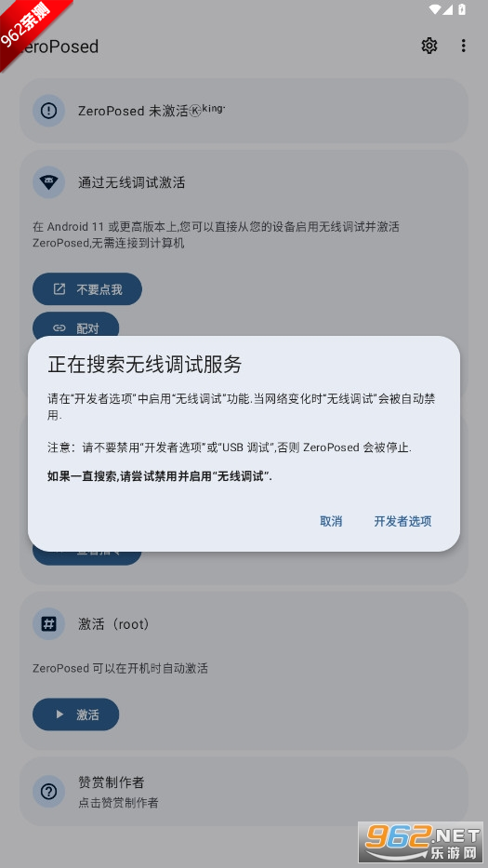Viewport: 488px width, 868px height.
Task: Open the three-dot overflow menu
Action: pyautogui.click(x=463, y=46)
